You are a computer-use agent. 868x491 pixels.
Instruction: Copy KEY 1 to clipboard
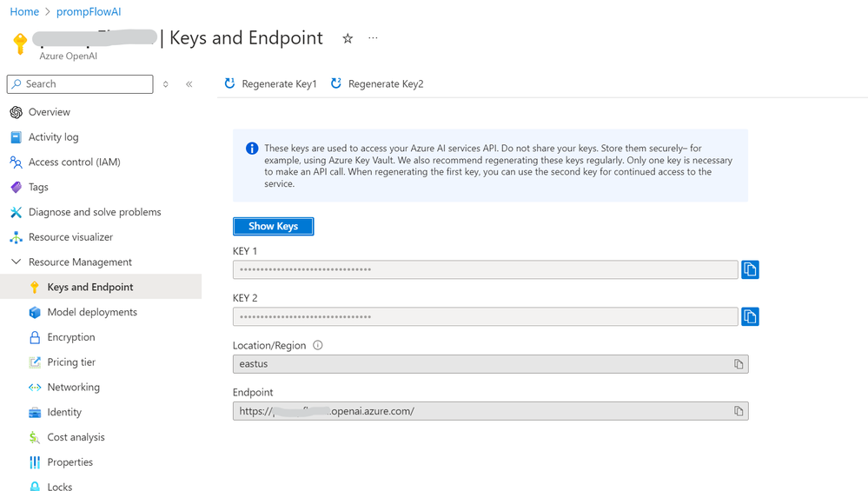pos(750,269)
